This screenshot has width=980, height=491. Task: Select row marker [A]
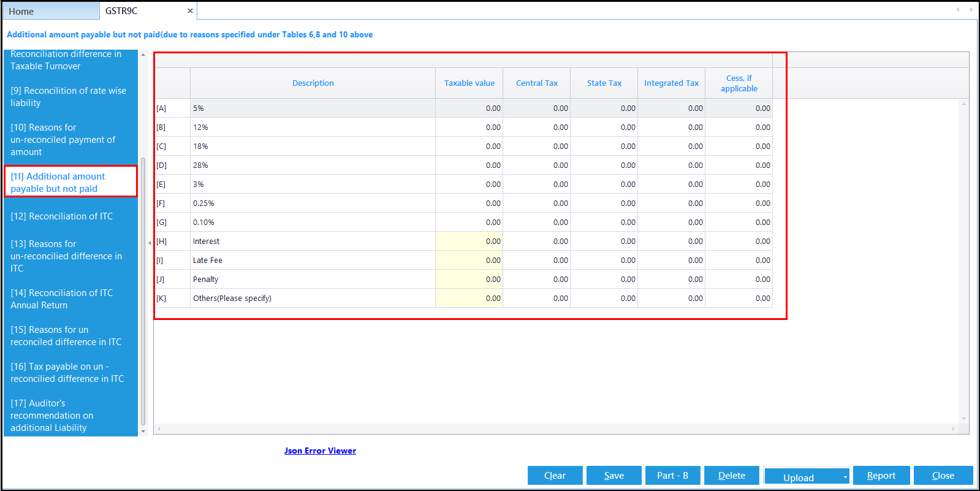(x=172, y=108)
